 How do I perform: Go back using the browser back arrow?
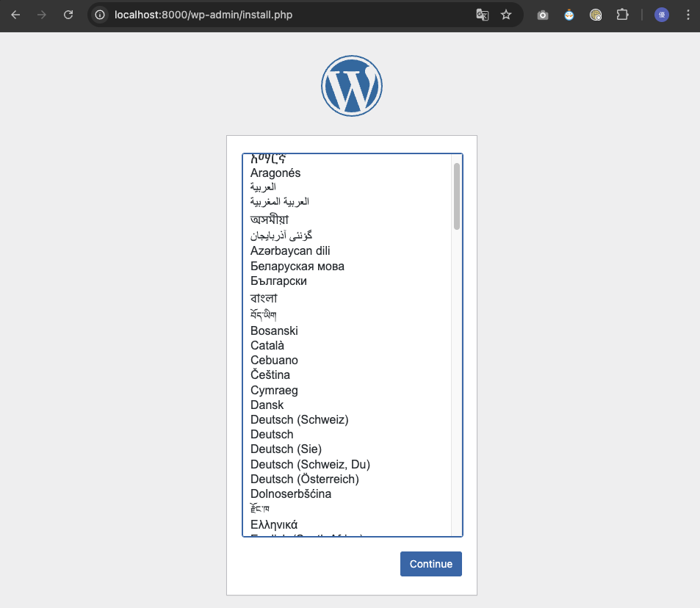[x=15, y=15]
